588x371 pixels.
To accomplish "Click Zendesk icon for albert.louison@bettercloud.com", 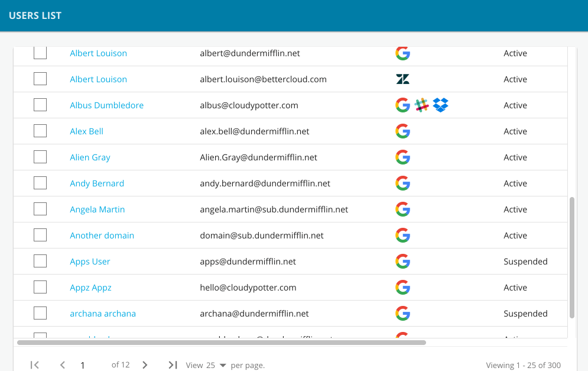I will pos(402,79).
